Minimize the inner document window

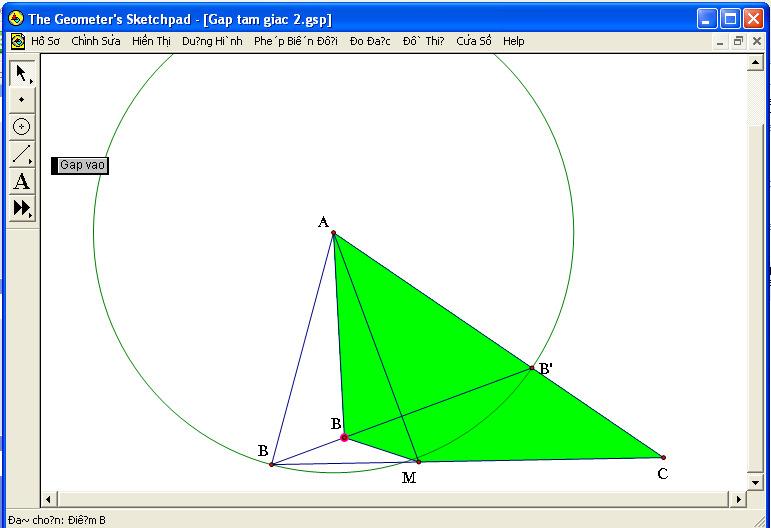tap(720, 42)
